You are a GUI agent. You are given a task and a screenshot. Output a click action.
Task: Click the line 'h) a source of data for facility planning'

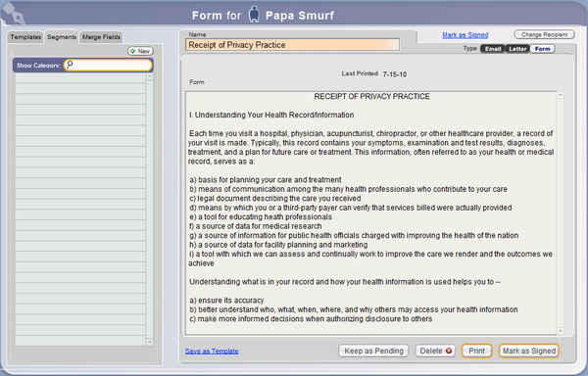click(x=278, y=245)
